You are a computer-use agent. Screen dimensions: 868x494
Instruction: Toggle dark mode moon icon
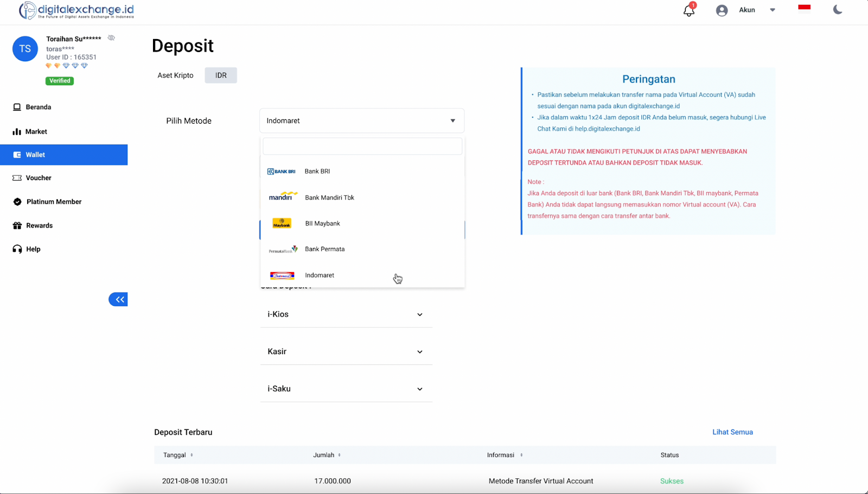[x=838, y=10]
